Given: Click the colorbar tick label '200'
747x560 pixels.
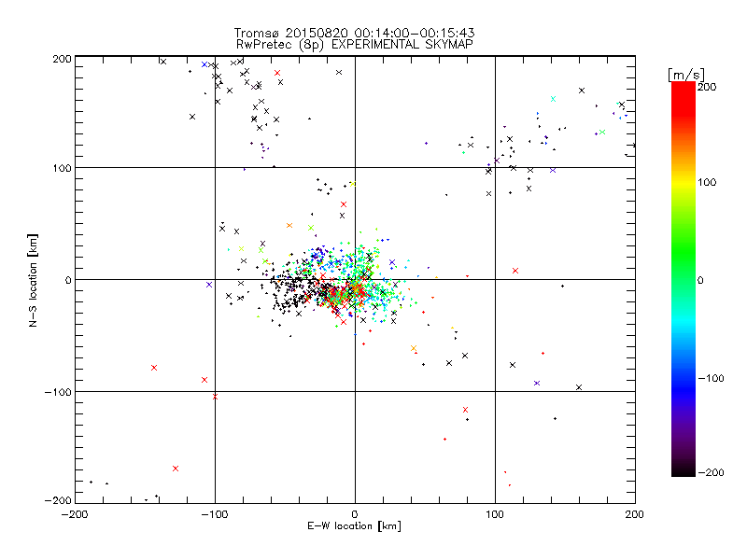Looking at the screenshot, I should [x=707, y=87].
